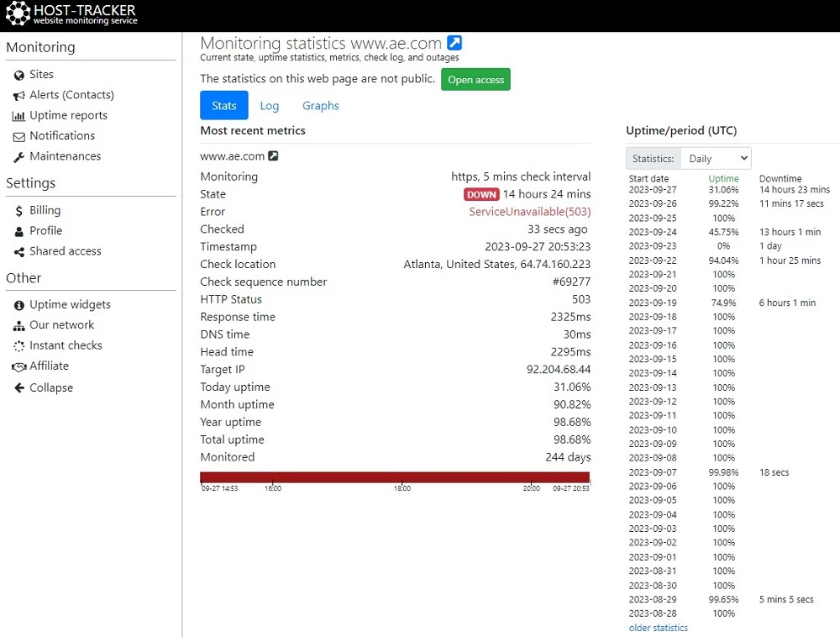Screen dimensions: 840x637
Task: Click the Host-Tracker logo icon
Action: click(18, 13)
